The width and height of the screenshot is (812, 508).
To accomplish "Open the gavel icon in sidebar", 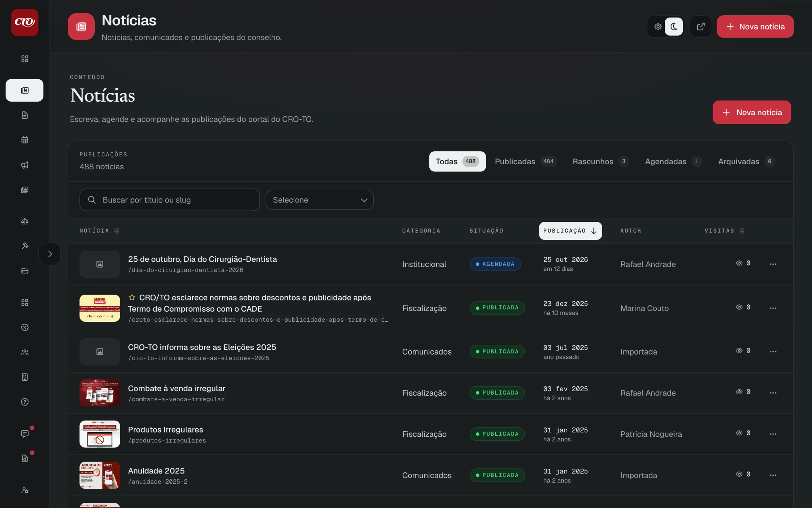I will click(x=25, y=246).
